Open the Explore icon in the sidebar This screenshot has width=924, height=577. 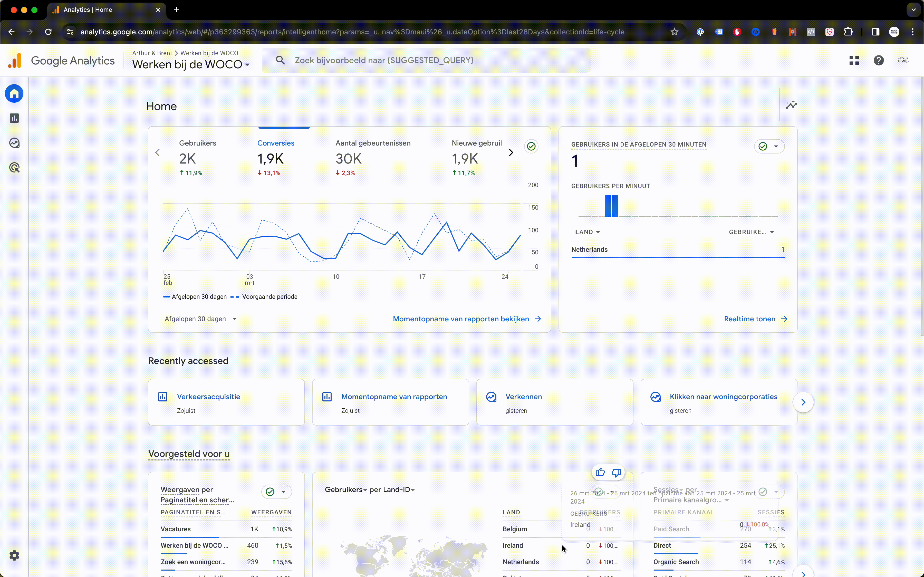coord(14,143)
